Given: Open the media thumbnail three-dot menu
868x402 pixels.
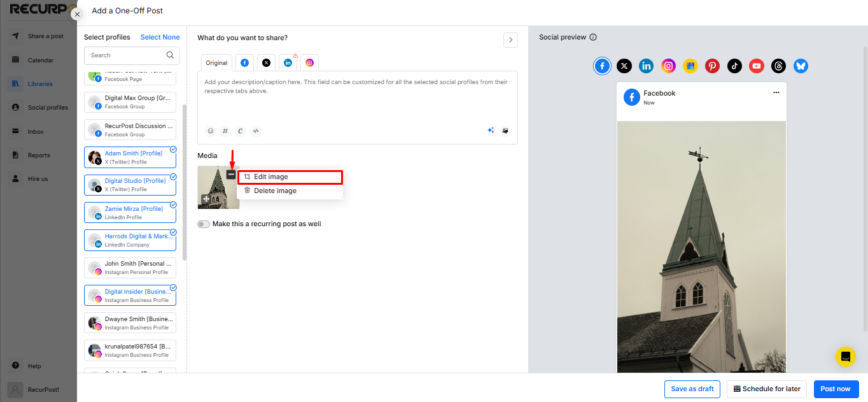Looking at the screenshot, I should tap(231, 175).
